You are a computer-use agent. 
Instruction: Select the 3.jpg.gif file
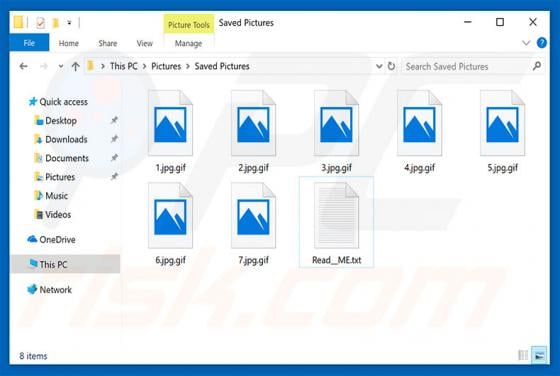coord(336,131)
